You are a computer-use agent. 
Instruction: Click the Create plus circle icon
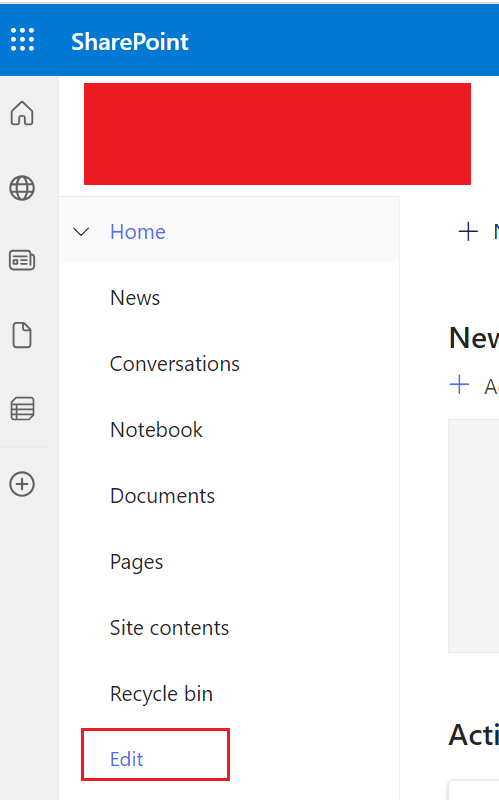[x=22, y=484]
